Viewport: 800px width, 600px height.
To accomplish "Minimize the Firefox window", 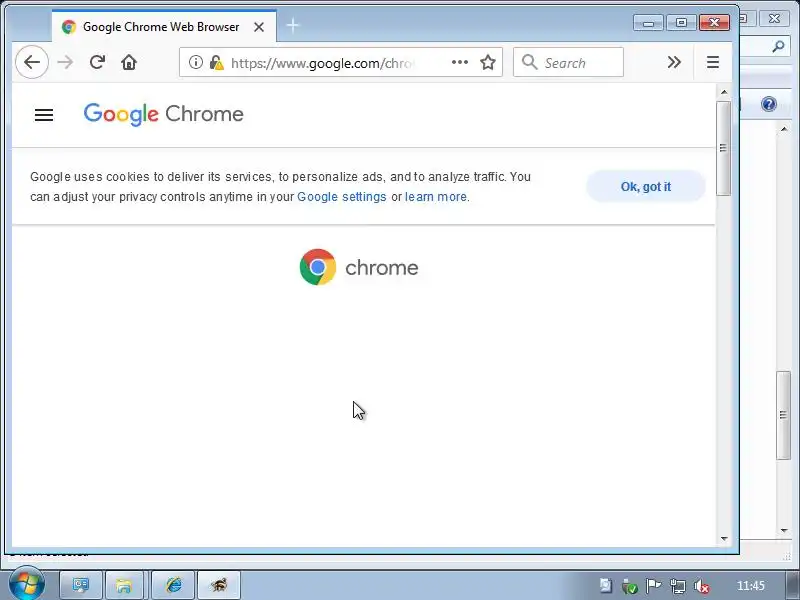I will (648, 22).
